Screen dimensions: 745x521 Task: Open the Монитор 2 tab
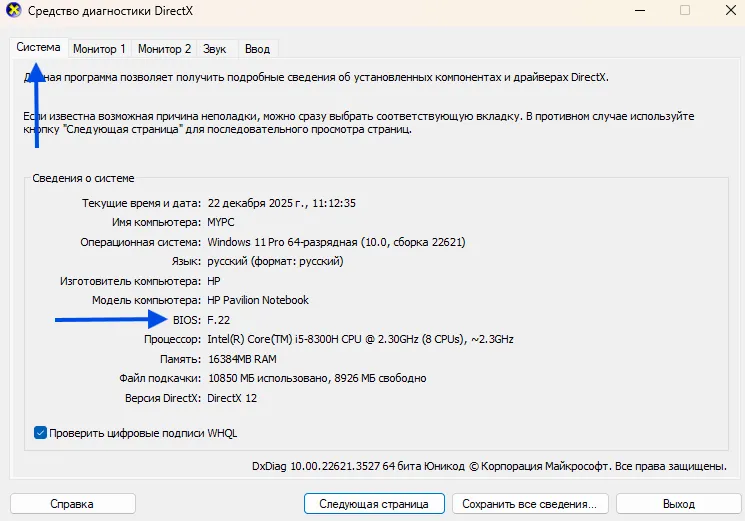tap(164, 49)
